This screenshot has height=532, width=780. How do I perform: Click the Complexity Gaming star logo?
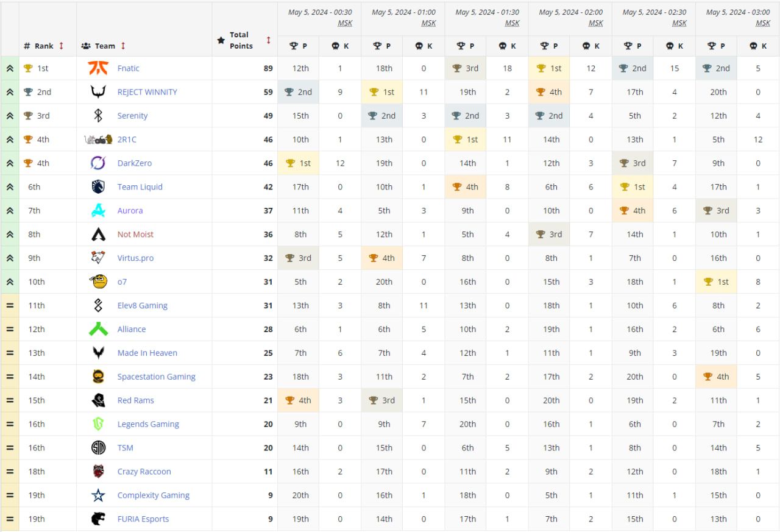(98, 495)
